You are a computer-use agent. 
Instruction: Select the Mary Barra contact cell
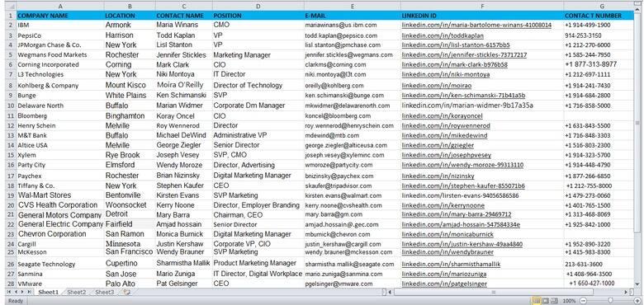point(183,215)
